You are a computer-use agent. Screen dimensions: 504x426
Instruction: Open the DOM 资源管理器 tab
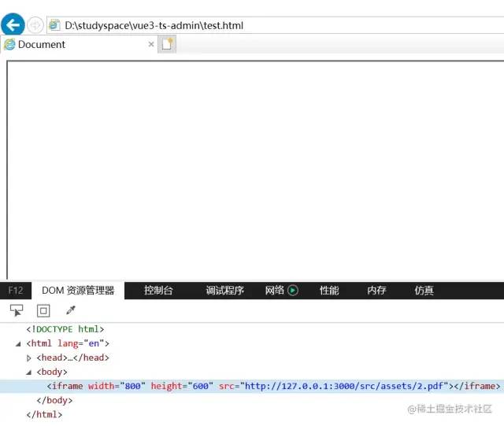pos(78,291)
